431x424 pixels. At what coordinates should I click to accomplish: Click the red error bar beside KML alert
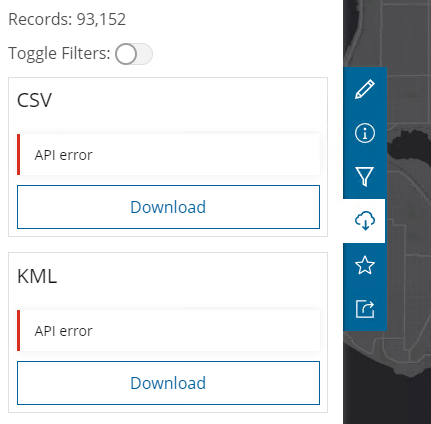point(19,331)
